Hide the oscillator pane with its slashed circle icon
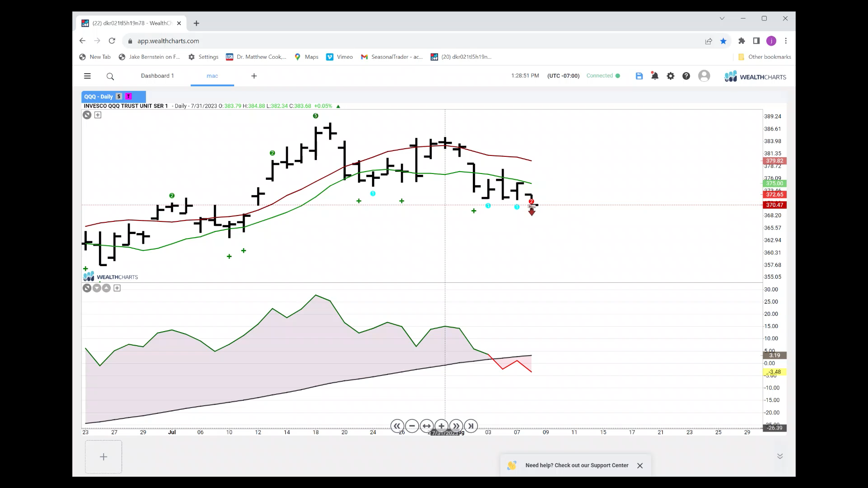 point(87,288)
